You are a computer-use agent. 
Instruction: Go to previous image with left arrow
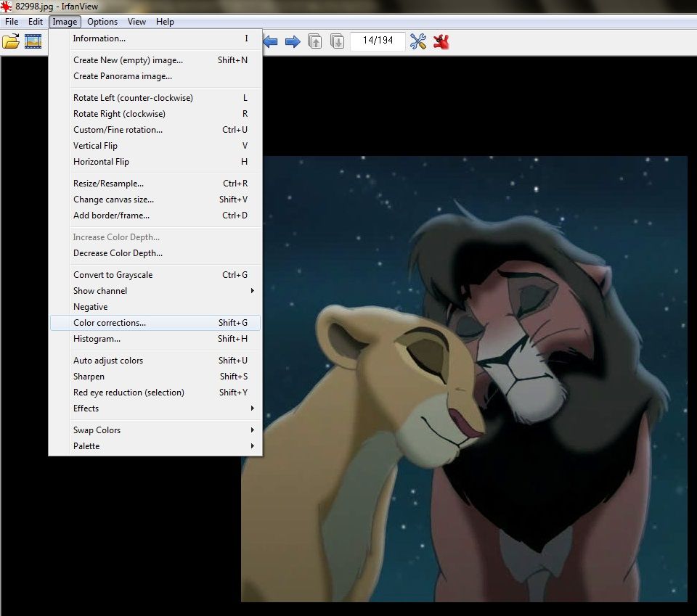[x=270, y=42]
